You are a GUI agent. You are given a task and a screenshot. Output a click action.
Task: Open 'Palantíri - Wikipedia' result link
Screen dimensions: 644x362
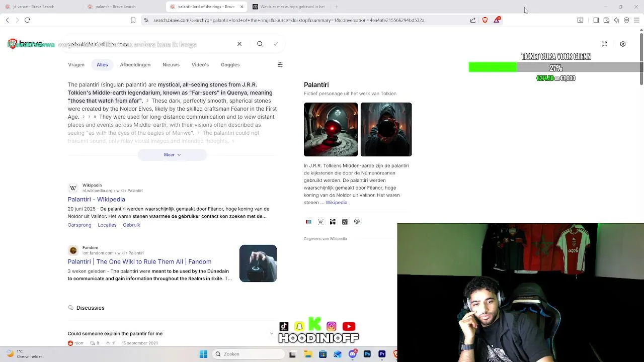pos(97,200)
